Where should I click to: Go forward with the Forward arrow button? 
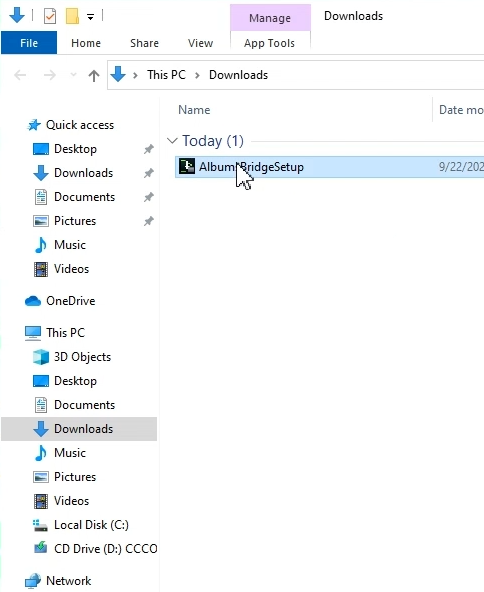point(49,75)
